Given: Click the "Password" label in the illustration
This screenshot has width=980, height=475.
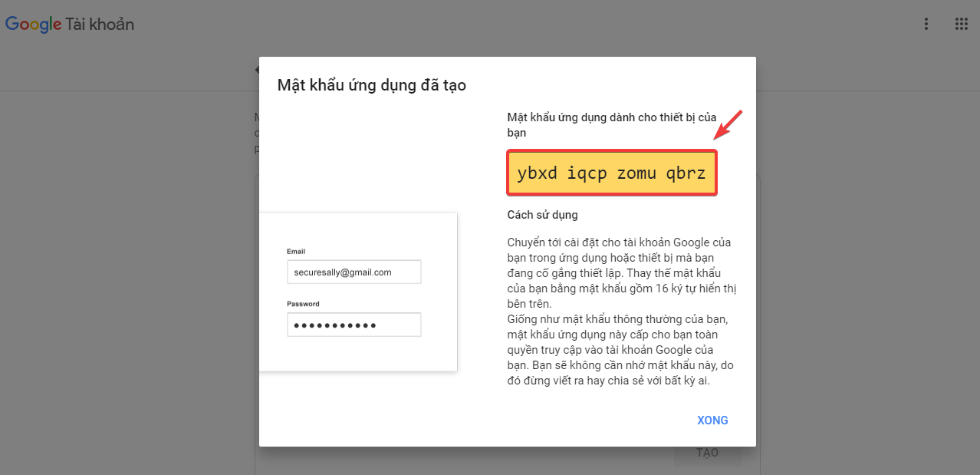Looking at the screenshot, I should tap(303, 304).
